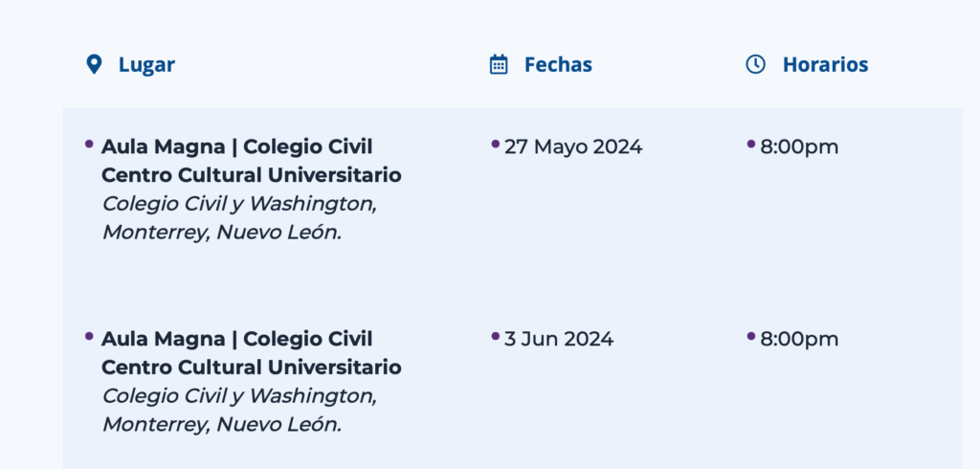Click the location pin icon beside Lugar
980x469 pixels.
click(x=94, y=64)
